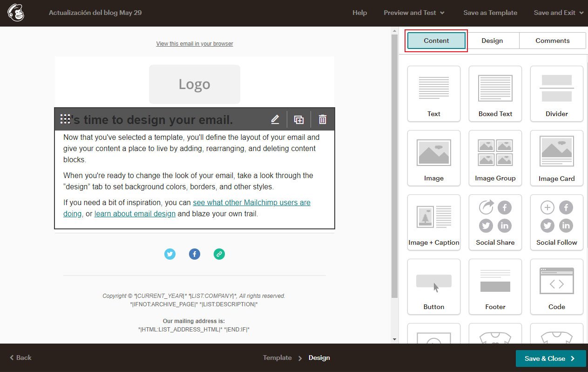Edit the selected text block with pencil icon
This screenshot has height=372, width=588.
tap(275, 119)
